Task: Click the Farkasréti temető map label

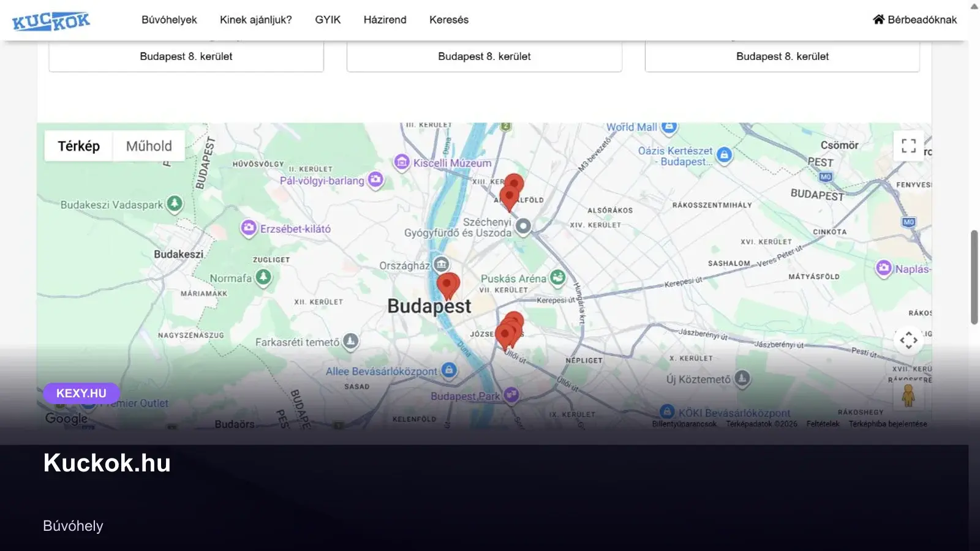Action: [x=297, y=342]
